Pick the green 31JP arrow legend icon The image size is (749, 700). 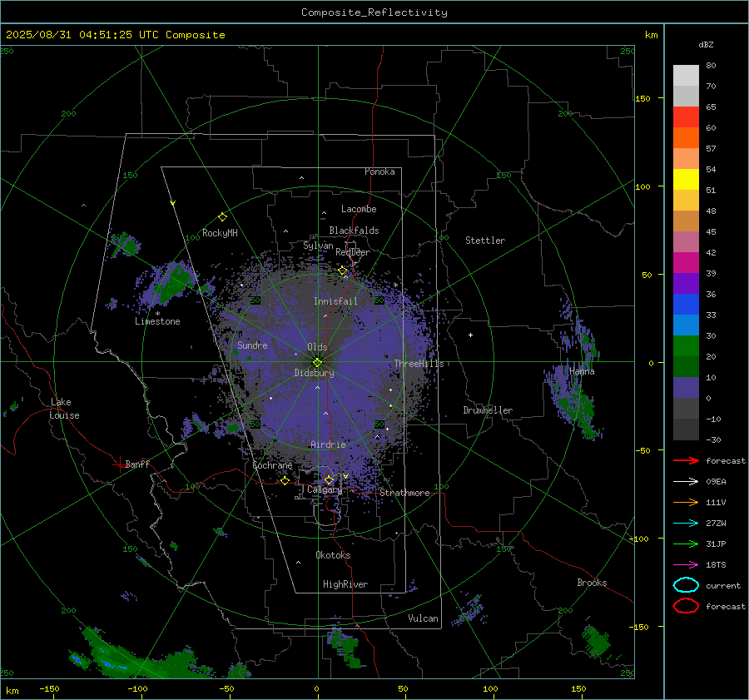[x=686, y=544]
